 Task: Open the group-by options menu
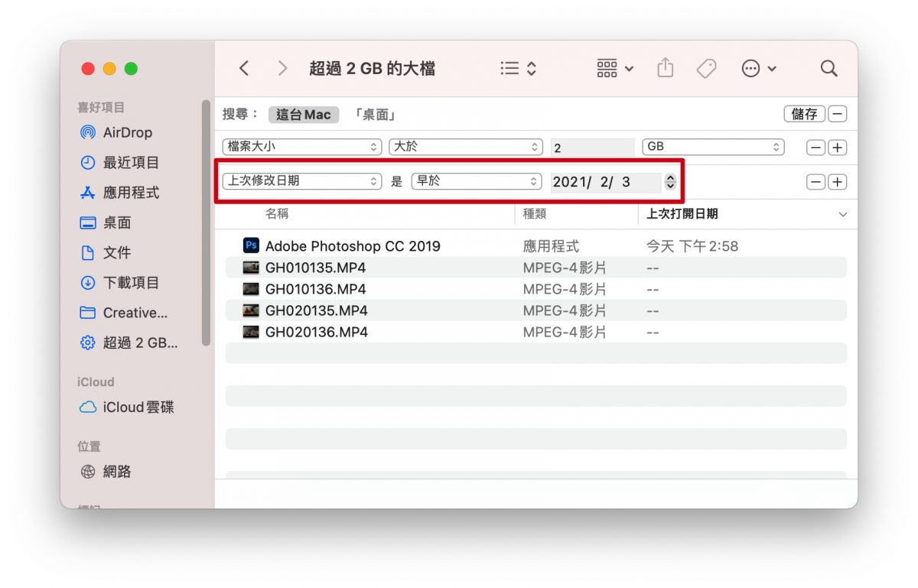(x=615, y=69)
